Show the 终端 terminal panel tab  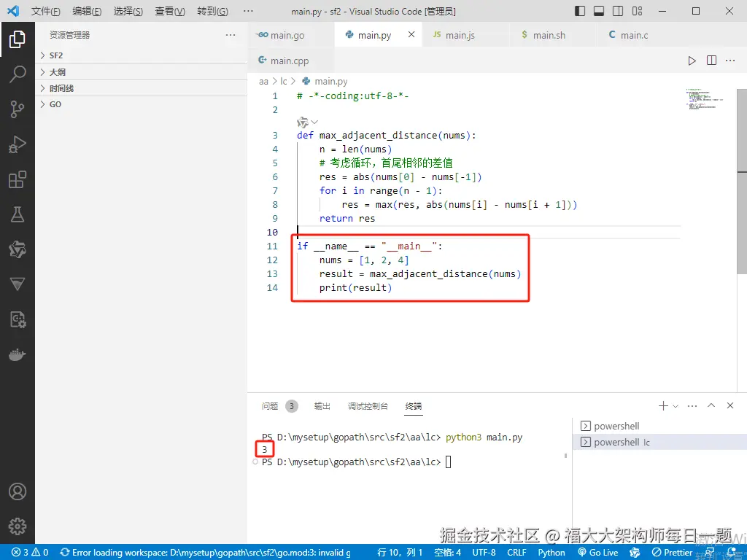click(413, 406)
